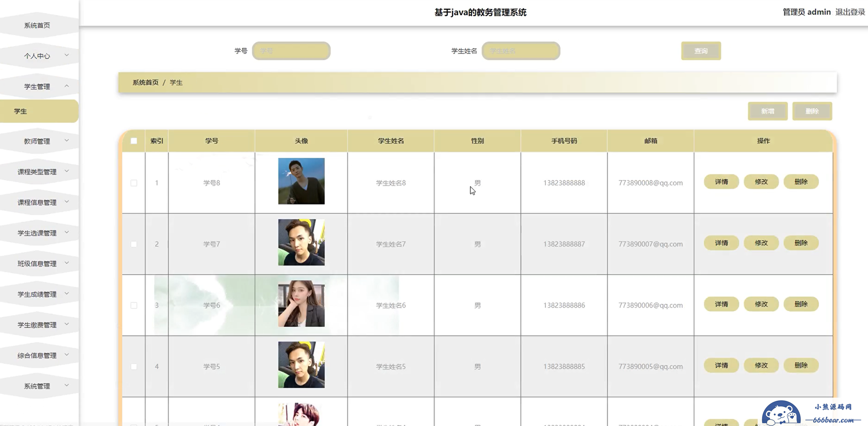The height and width of the screenshot is (426, 868).
Task: Open 详情 for 学生姓名8
Action: 721,182
